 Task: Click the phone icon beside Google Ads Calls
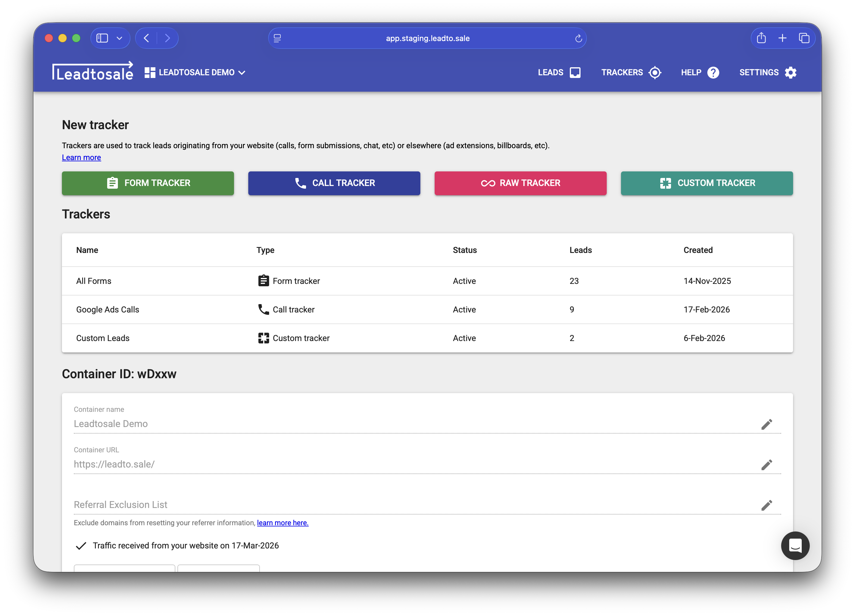pyautogui.click(x=263, y=309)
